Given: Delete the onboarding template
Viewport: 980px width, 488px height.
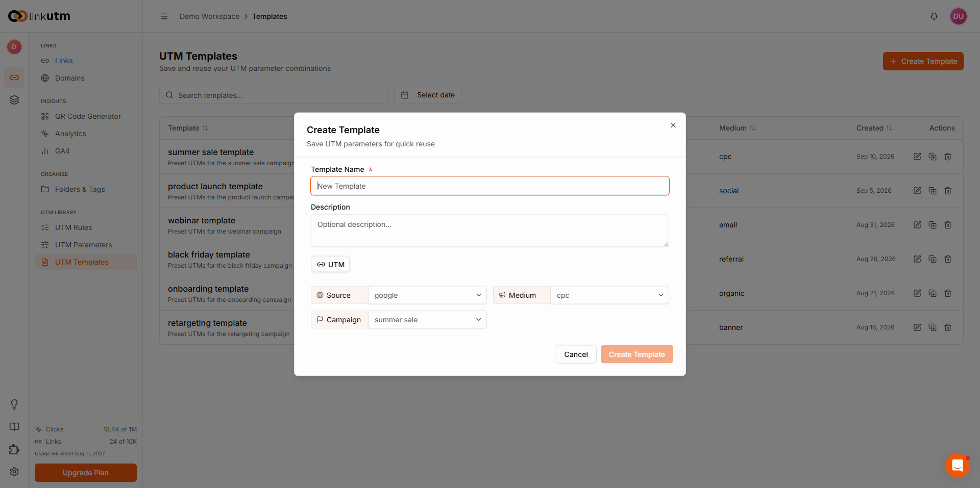Looking at the screenshot, I should pos(948,293).
